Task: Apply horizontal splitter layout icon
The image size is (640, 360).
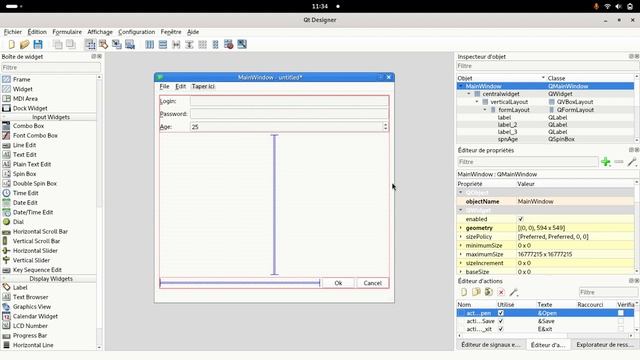Action: click(x=176, y=44)
